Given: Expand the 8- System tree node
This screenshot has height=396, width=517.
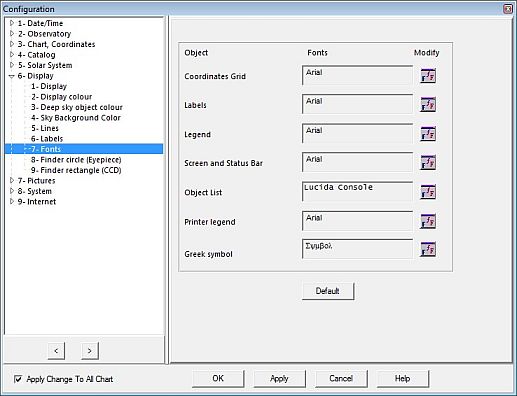Looking at the screenshot, I should [12, 191].
